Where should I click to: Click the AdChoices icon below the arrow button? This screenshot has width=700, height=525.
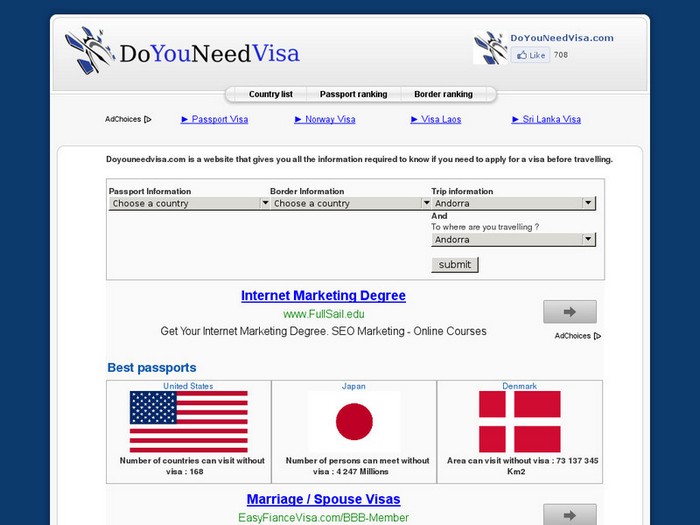click(x=597, y=336)
